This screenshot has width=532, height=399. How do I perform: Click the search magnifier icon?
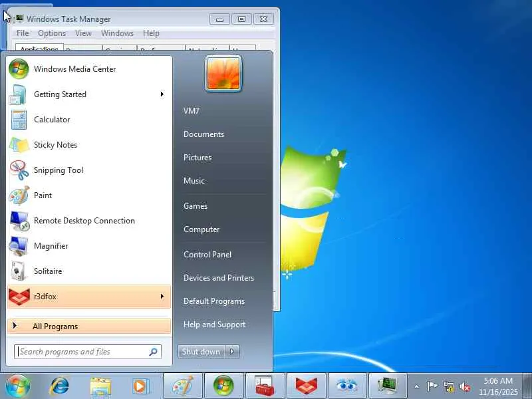click(x=154, y=352)
